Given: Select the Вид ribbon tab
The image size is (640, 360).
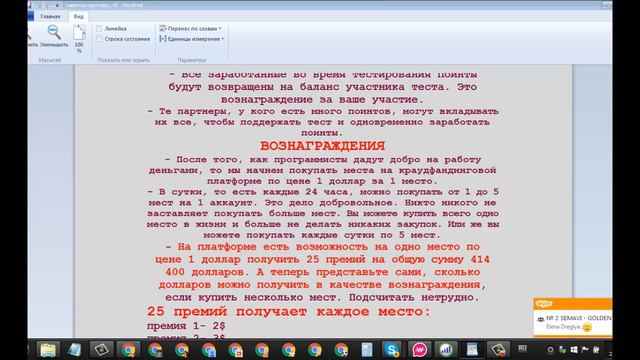Looking at the screenshot, I should click(78, 16).
